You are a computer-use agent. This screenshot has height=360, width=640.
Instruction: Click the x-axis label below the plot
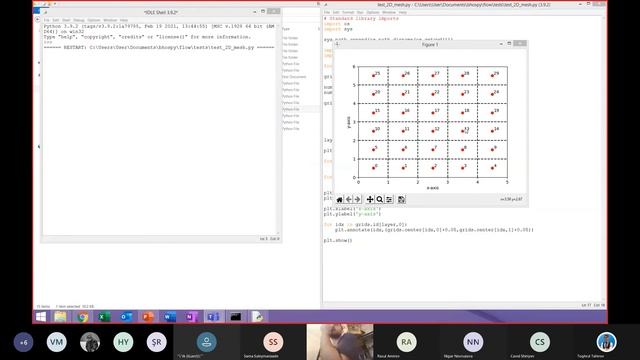coord(433,188)
